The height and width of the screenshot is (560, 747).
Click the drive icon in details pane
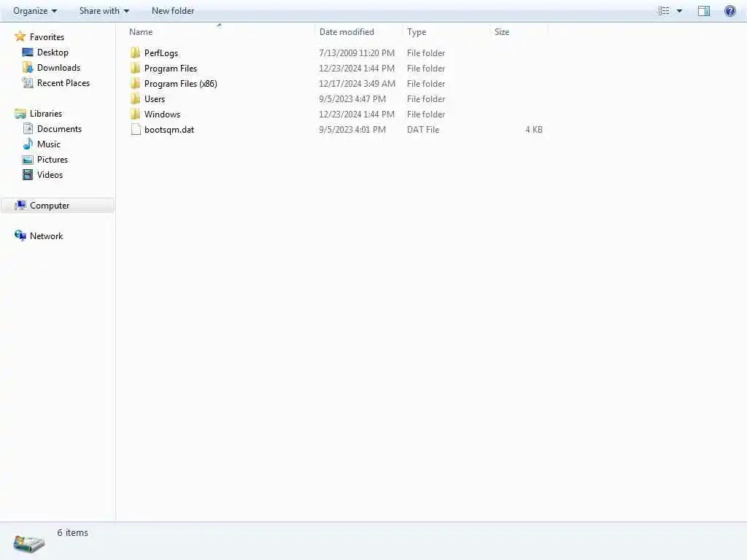(29, 542)
